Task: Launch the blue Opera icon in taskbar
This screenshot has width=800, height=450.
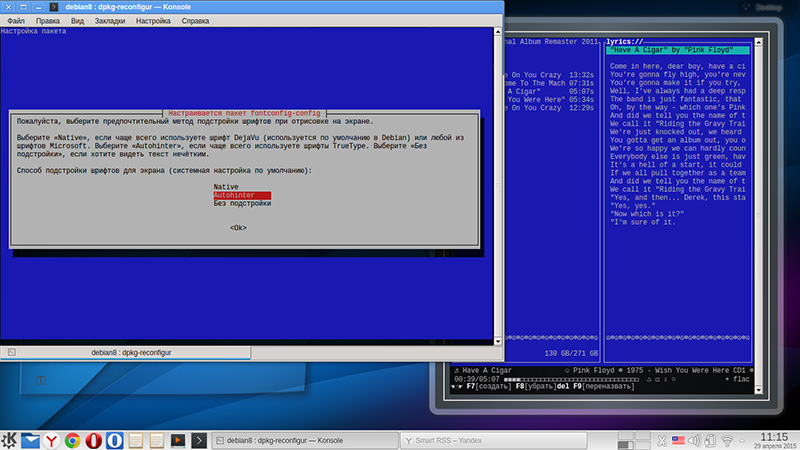Action: click(x=114, y=440)
